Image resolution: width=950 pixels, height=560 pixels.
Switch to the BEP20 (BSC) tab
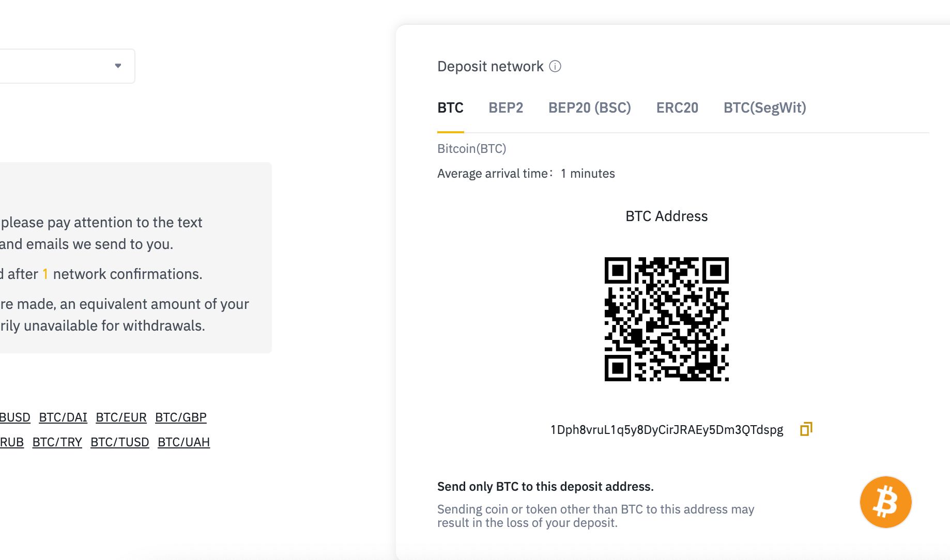589,107
